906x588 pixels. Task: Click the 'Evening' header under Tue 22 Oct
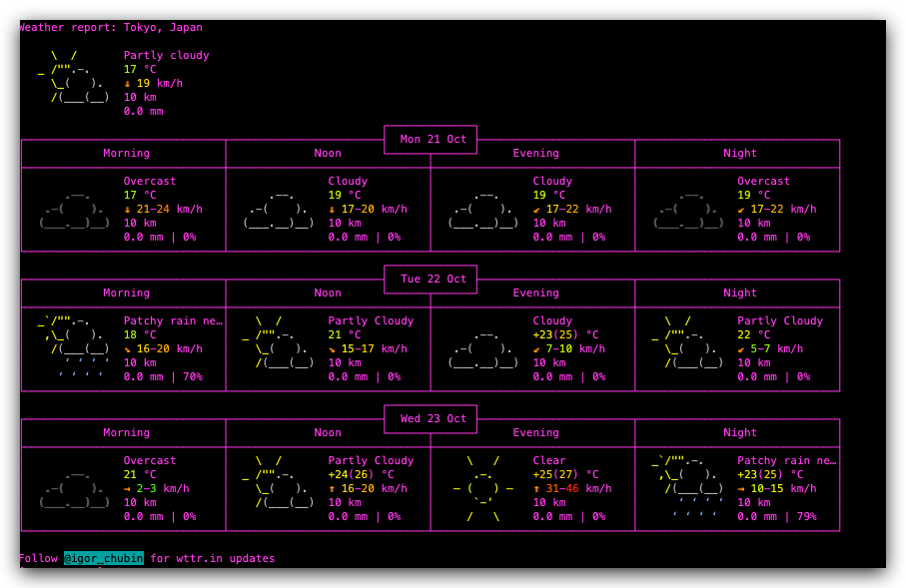(x=535, y=293)
